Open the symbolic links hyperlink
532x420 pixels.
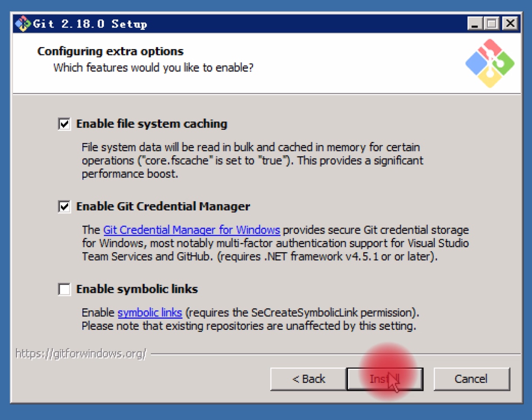coord(150,312)
